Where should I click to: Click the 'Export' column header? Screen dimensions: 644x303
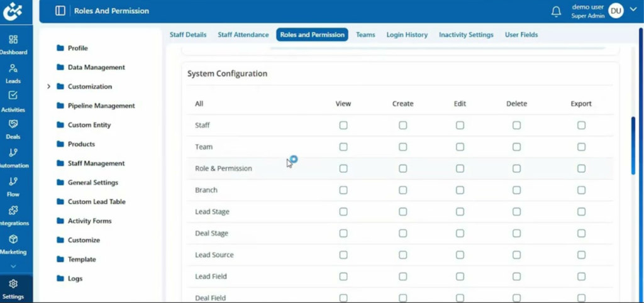pyautogui.click(x=581, y=104)
